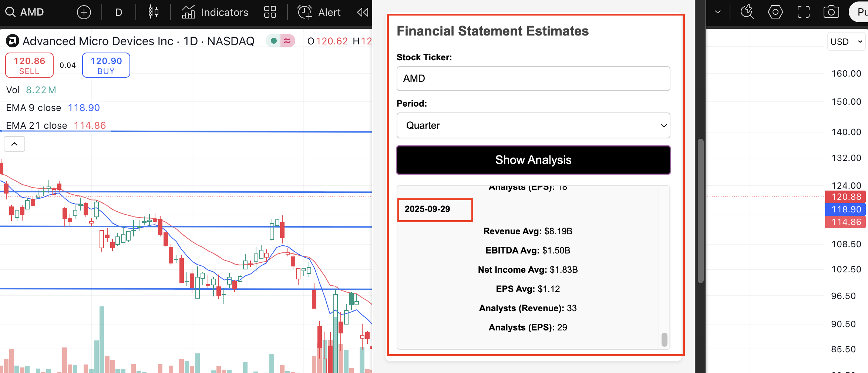Open the Period Quarter dropdown
The height and width of the screenshot is (373, 868).
pos(534,125)
